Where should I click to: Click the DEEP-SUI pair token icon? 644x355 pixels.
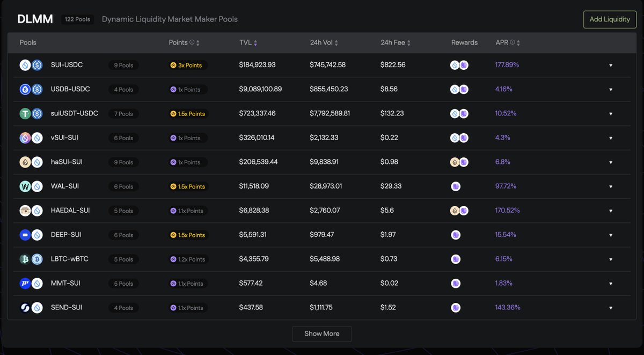coord(31,235)
